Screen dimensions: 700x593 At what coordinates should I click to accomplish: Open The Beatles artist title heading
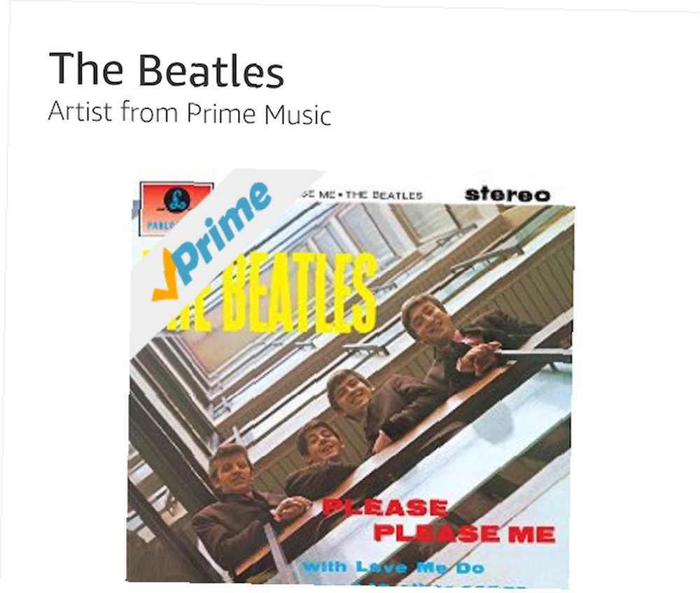166,69
